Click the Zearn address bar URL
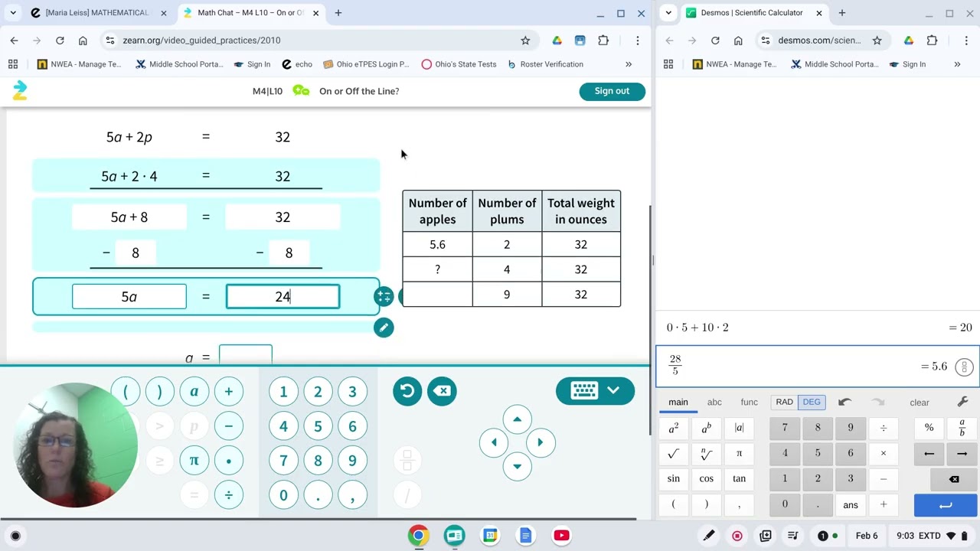980x551 pixels. 201,41
